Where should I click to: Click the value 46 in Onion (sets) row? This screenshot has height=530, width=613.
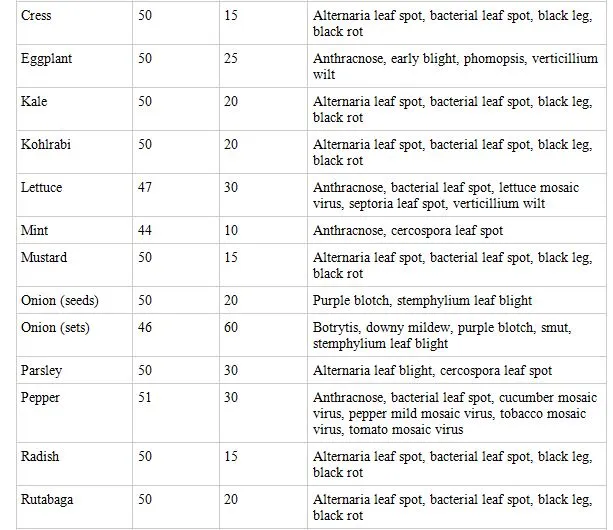145,328
